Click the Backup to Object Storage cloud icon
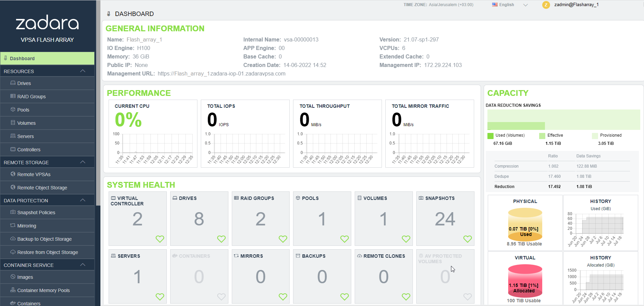Screen dimensions: 644x306 tap(13, 239)
